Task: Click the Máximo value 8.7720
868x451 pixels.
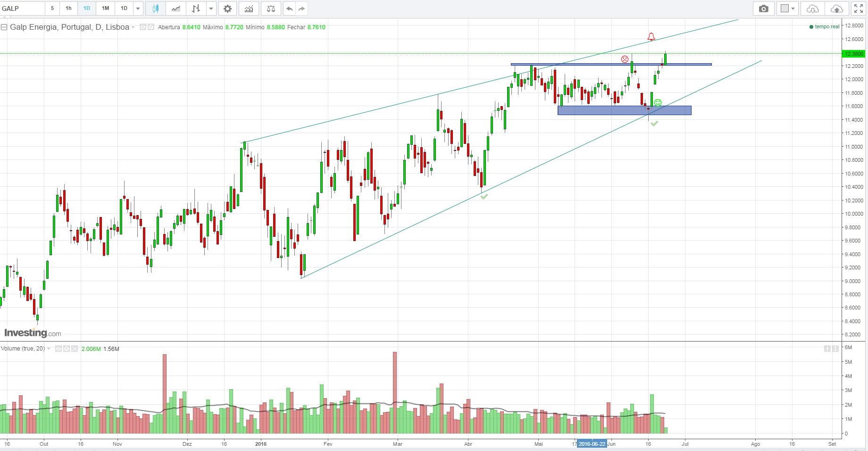Action: [234, 27]
